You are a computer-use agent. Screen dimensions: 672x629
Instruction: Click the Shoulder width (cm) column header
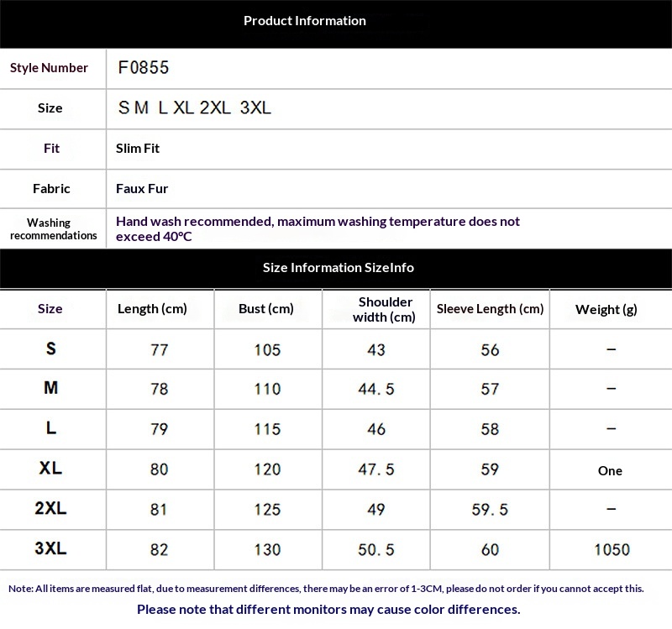(x=385, y=309)
